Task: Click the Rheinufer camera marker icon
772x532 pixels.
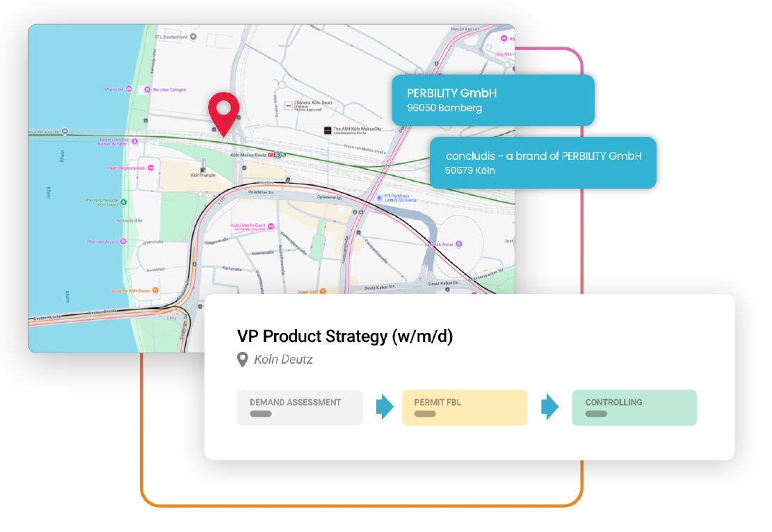Action: click(x=129, y=89)
